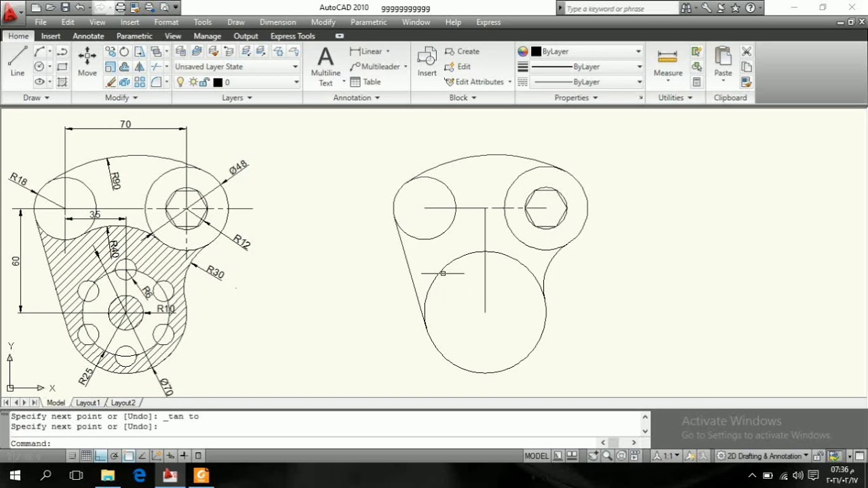Toggle Ortho Mode in status bar
The image size is (868, 488).
(100, 455)
